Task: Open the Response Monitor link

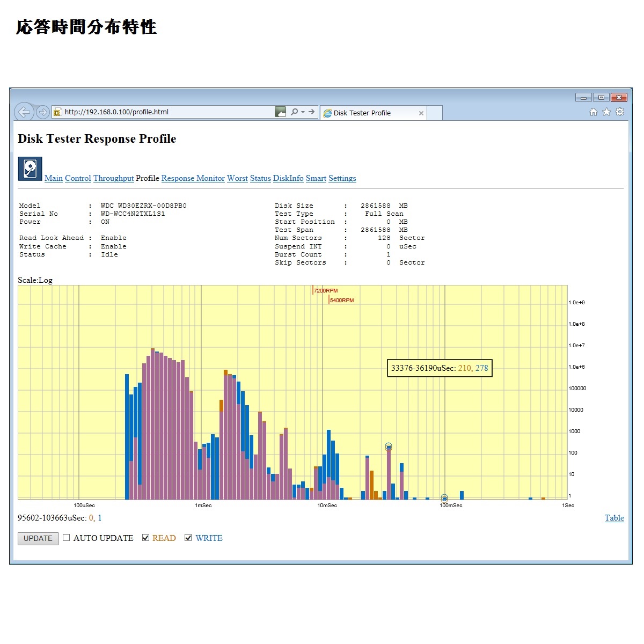Action: click(193, 178)
